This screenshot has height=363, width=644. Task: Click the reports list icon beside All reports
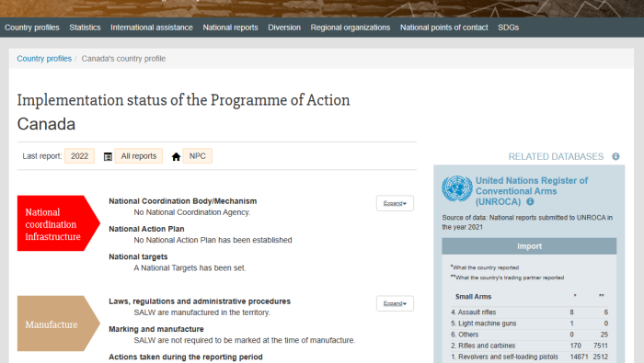tap(108, 156)
